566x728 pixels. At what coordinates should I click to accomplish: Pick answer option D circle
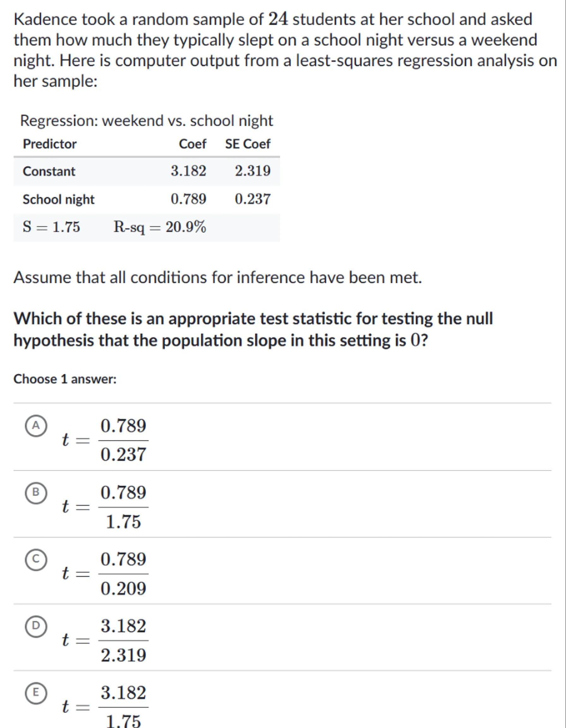click(36, 626)
